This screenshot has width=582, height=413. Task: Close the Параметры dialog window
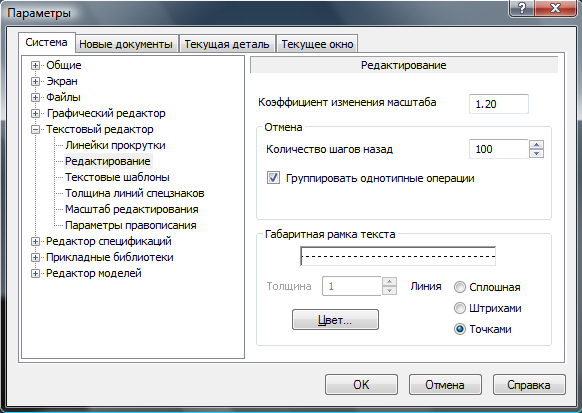555,8
